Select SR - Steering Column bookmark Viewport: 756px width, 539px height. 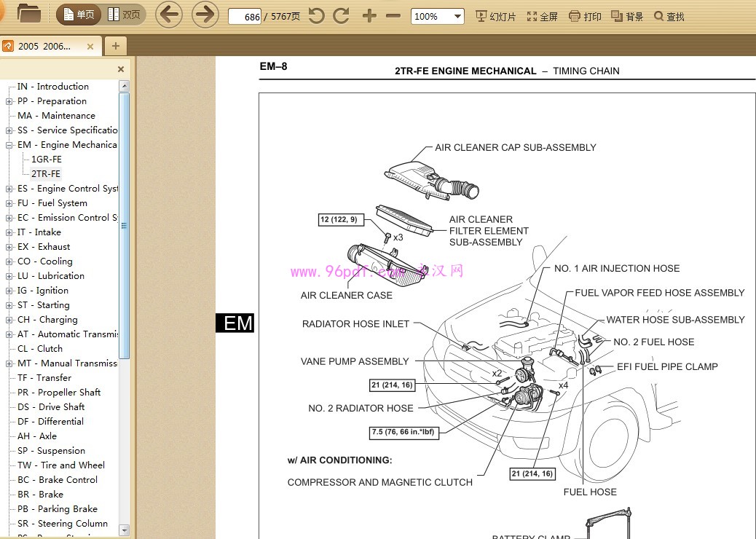click(63, 523)
